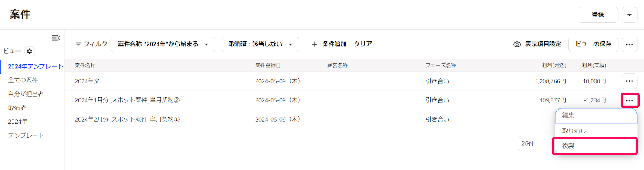
Task: Expand the dropdown arrow next to 登録
Action: [630, 15]
